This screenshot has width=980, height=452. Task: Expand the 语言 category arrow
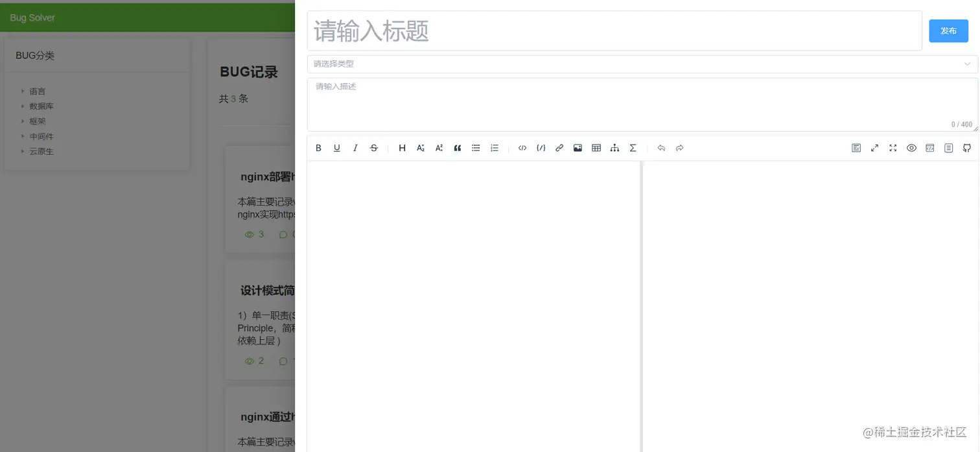pyautogui.click(x=23, y=91)
